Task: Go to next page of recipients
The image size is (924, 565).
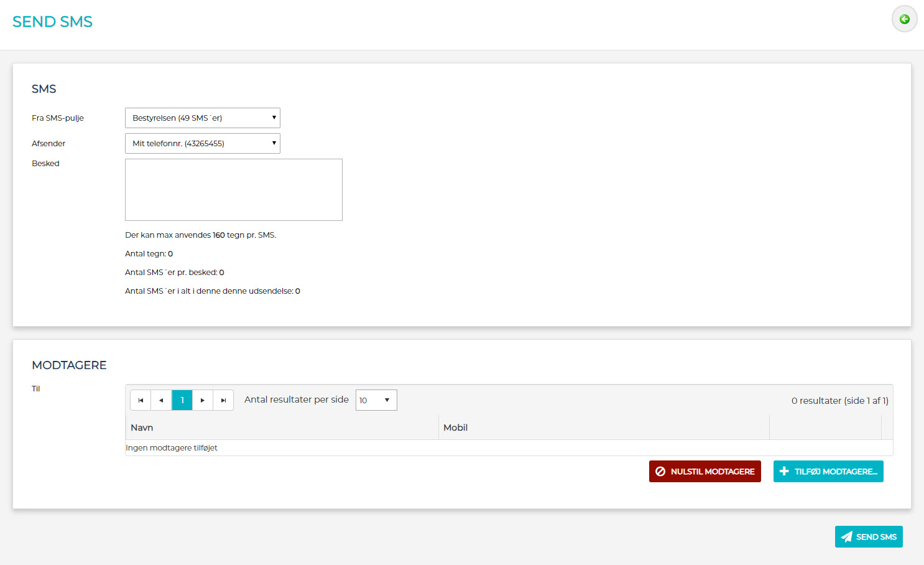Action: click(203, 400)
